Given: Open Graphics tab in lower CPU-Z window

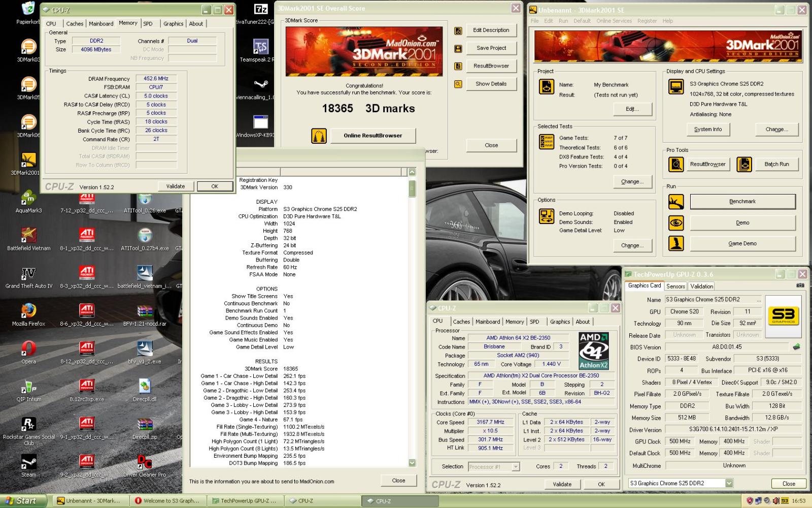Looking at the screenshot, I should coord(560,322).
